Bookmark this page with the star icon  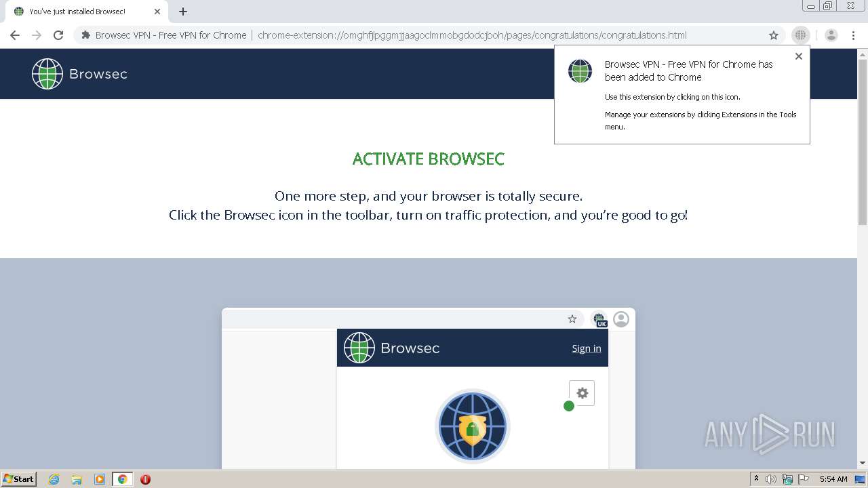tap(774, 35)
